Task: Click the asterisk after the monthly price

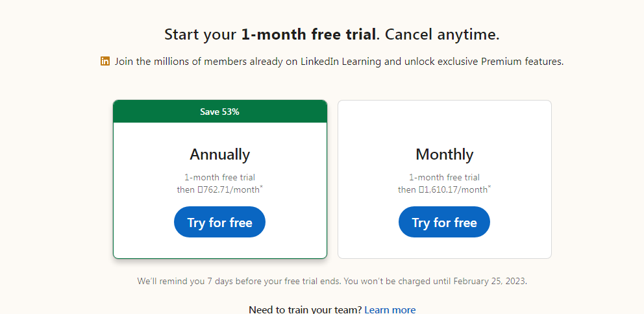Action: pos(489,187)
